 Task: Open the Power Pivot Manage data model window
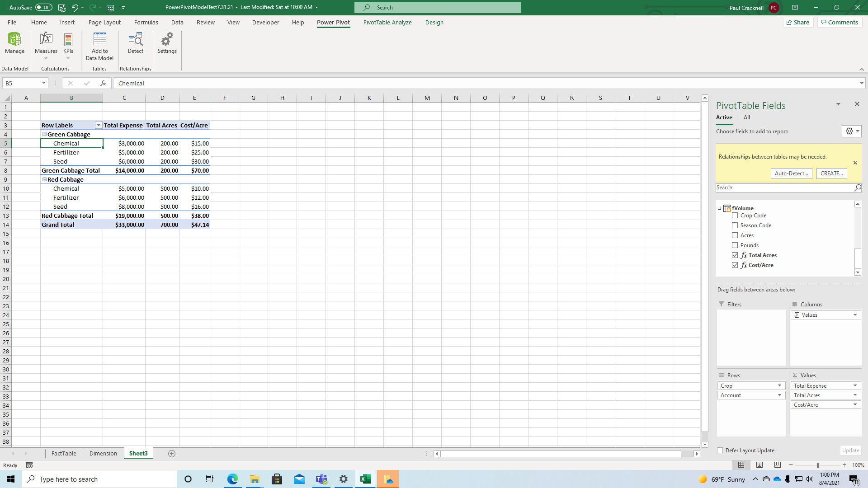tap(14, 43)
